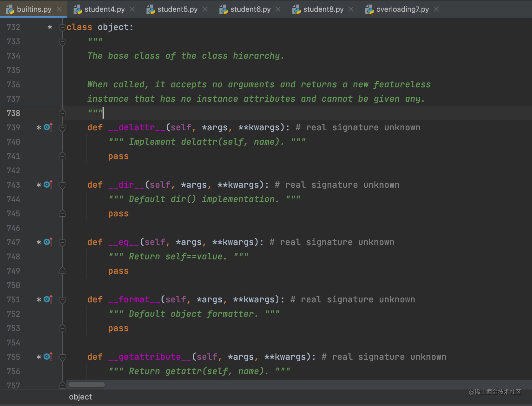
Task: Close the student6.py tab
Action: pyautogui.click(x=278, y=9)
